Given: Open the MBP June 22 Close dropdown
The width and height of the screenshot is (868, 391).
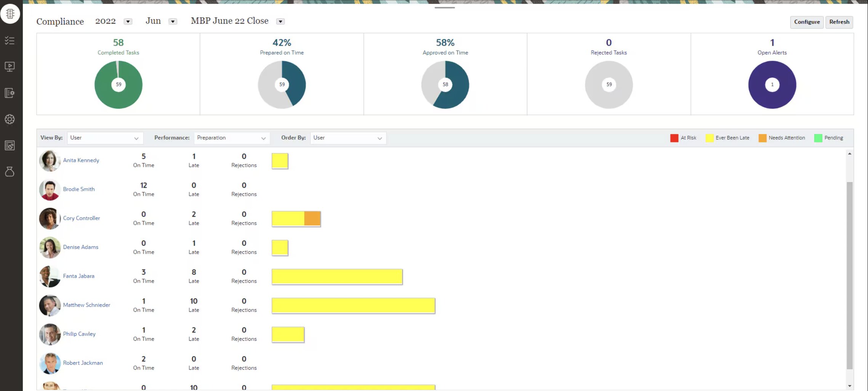Looking at the screenshot, I should pyautogui.click(x=280, y=22).
